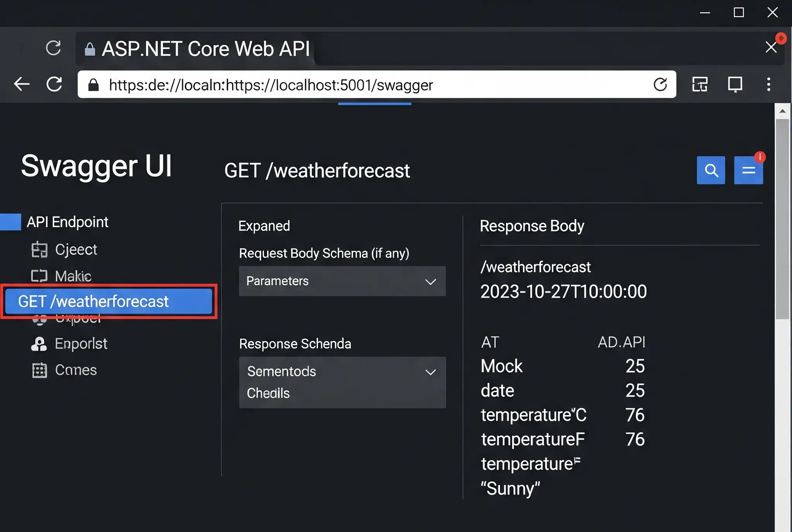Viewport: 792px width, 532px height.
Task: Expand the Sementods dropdown
Action: pos(342,371)
